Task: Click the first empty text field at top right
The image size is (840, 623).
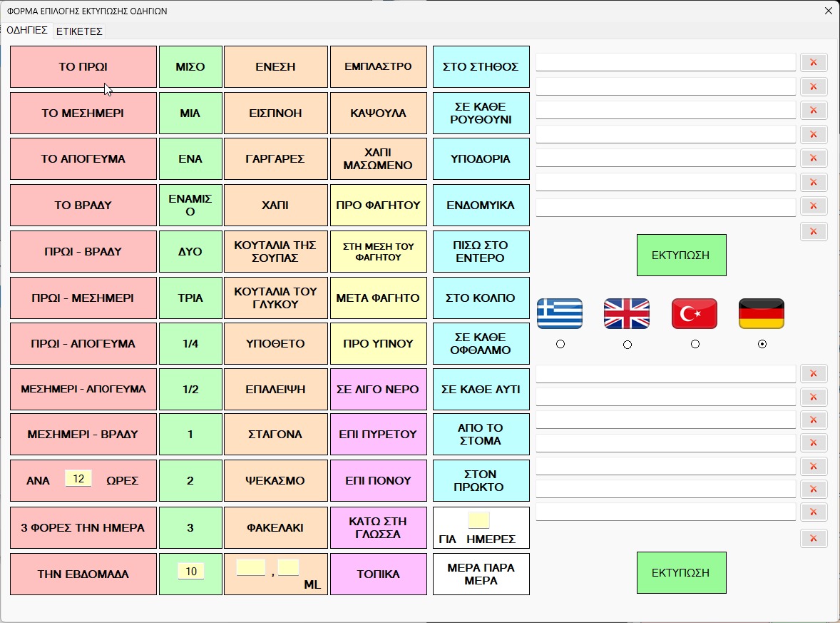Action: point(666,62)
